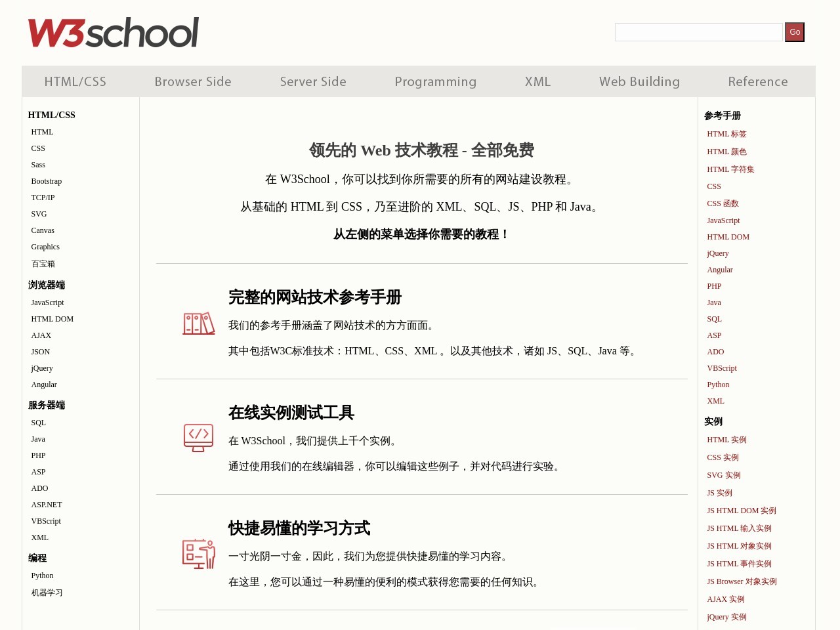Open the Browser Side navigation tab
The height and width of the screenshot is (630, 840).
pyautogui.click(x=193, y=81)
